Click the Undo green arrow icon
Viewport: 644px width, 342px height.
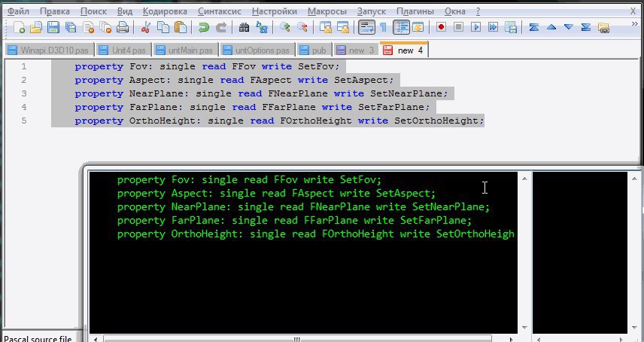click(204, 28)
